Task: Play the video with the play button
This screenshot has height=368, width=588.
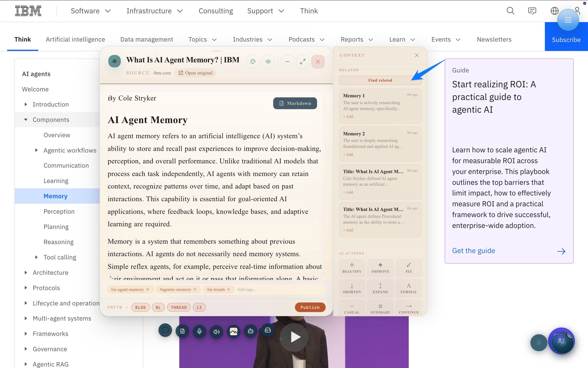Action: tap(294, 337)
